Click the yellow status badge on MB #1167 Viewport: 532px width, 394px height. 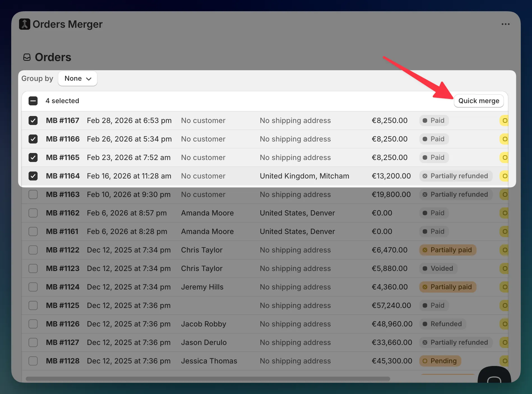(x=504, y=120)
